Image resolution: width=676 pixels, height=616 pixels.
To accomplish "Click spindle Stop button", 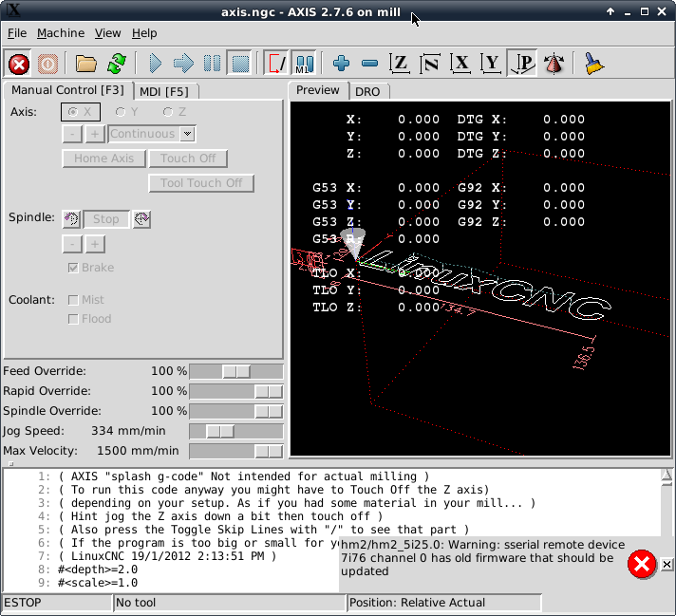I will point(106,219).
